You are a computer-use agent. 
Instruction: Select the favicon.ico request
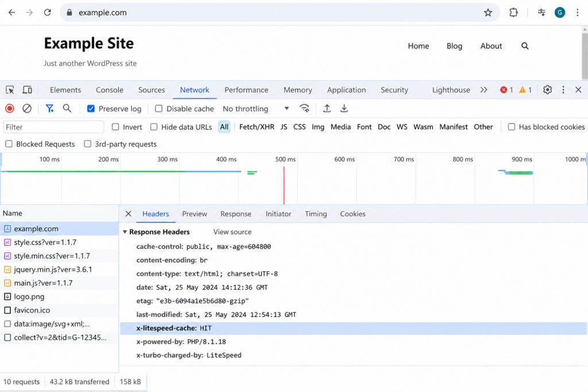click(x=59, y=310)
